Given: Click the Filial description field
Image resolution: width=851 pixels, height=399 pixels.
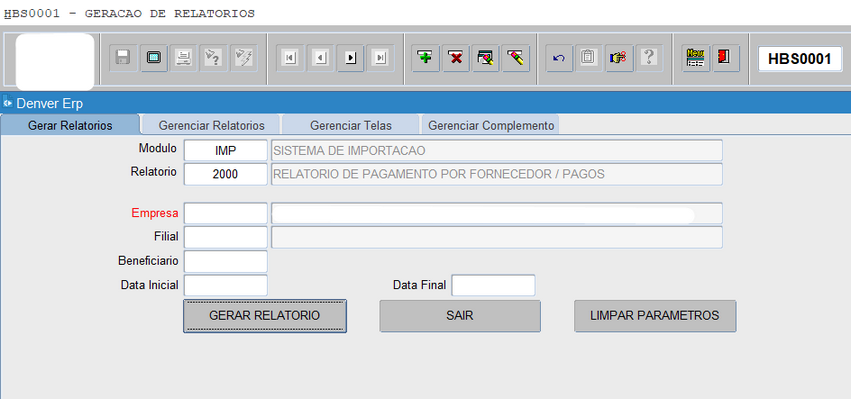Looking at the screenshot, I should tap(497, 237).
